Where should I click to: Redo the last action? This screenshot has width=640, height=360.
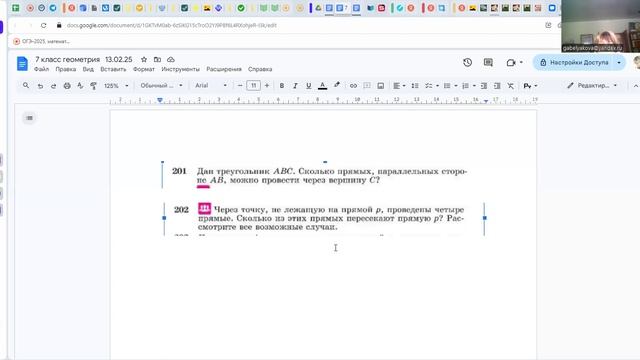point(53,86)
